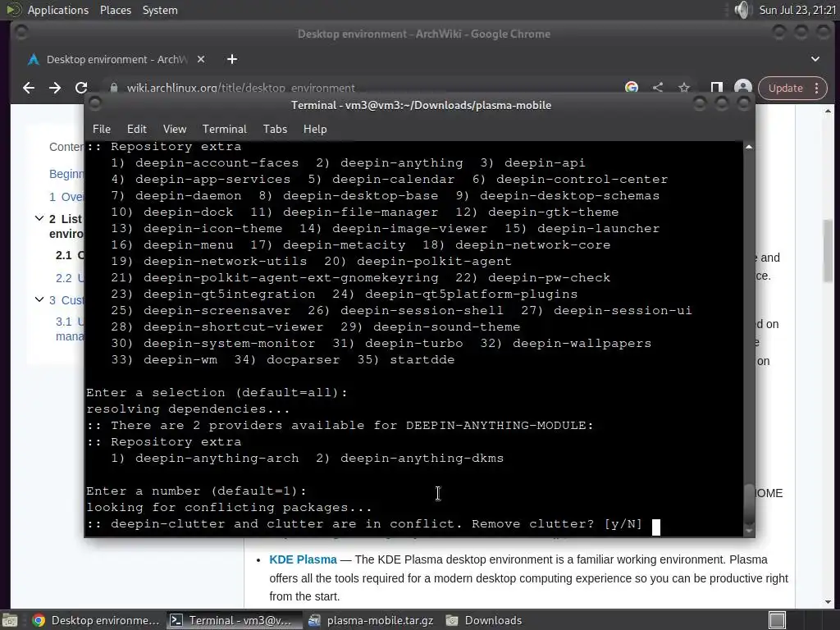This screenshot has height=630, width=840.
Task: Click Chrome back arrow button
Action: click(x=29, y=88)
